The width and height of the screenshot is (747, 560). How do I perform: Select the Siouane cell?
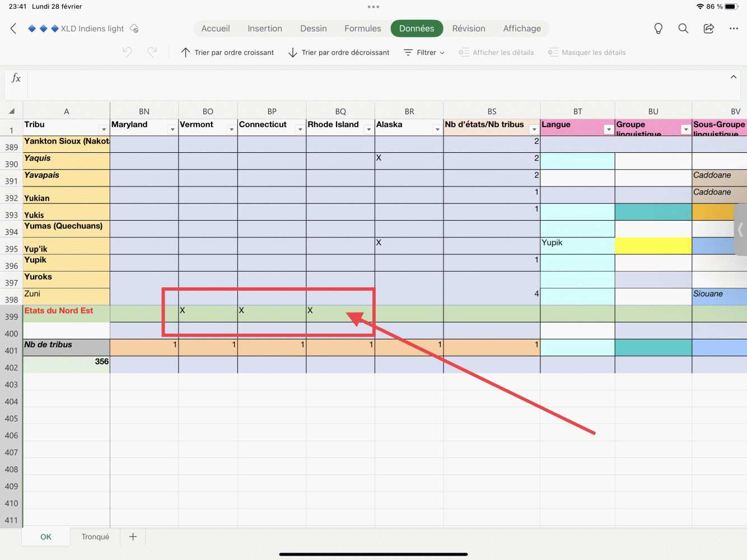tap(720, 297)
